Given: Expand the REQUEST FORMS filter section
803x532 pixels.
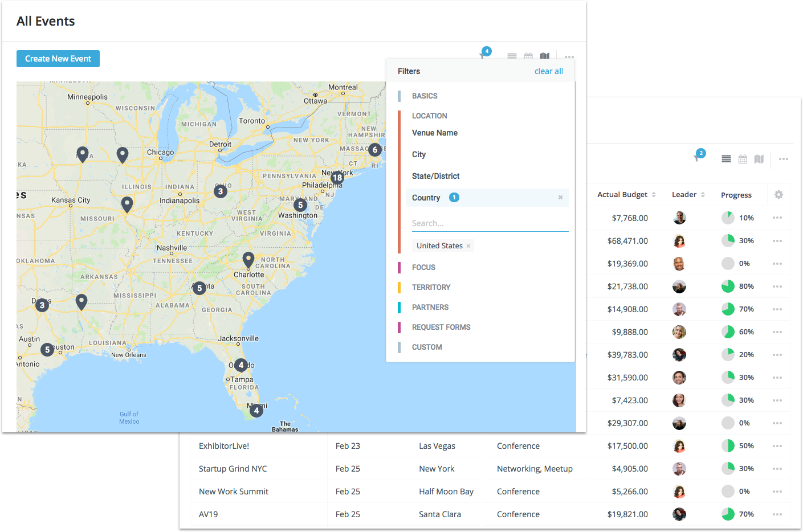Looking at the screenshot, I should [441, 328].
